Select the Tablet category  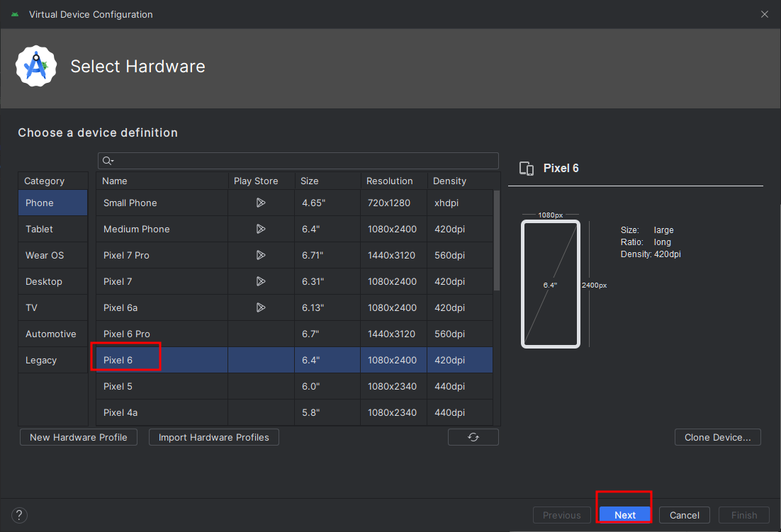52,229
